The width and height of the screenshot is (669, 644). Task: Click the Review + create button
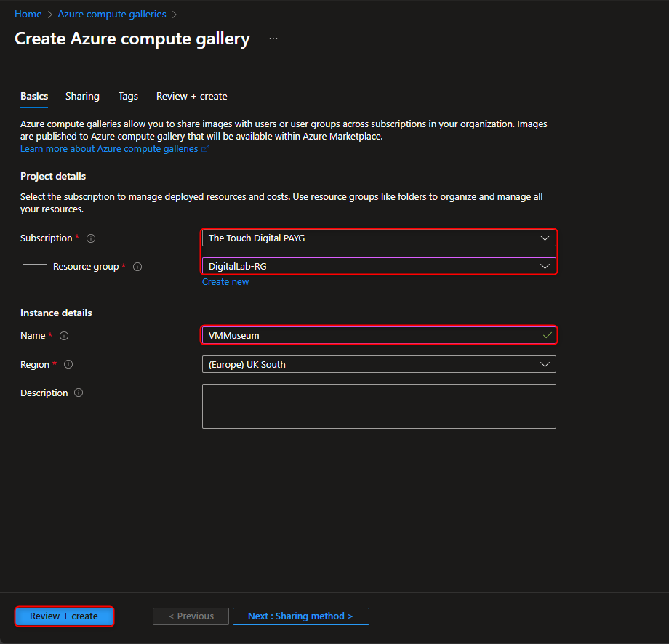[64, 616]
